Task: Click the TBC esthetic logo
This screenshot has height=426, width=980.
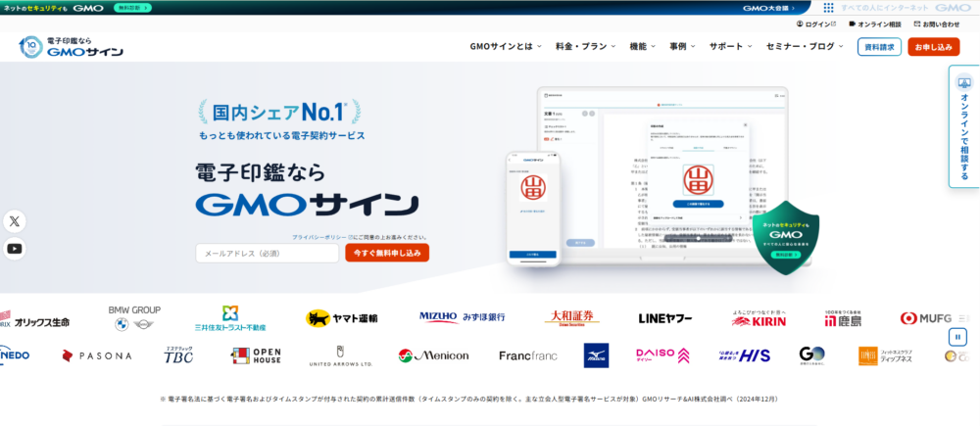Action: [x=178, y=355]
